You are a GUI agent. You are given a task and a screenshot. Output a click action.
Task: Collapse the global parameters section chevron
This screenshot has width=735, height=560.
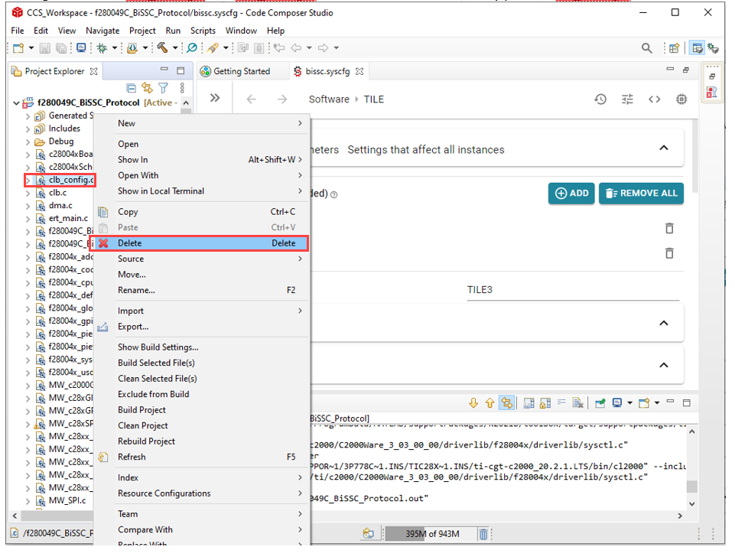click(x=664, y=148)
